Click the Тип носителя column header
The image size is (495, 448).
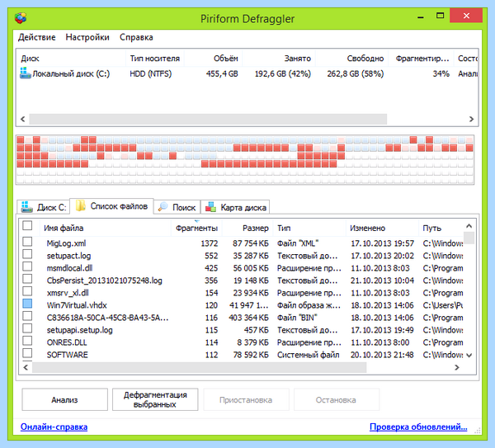tap(155, 59)
